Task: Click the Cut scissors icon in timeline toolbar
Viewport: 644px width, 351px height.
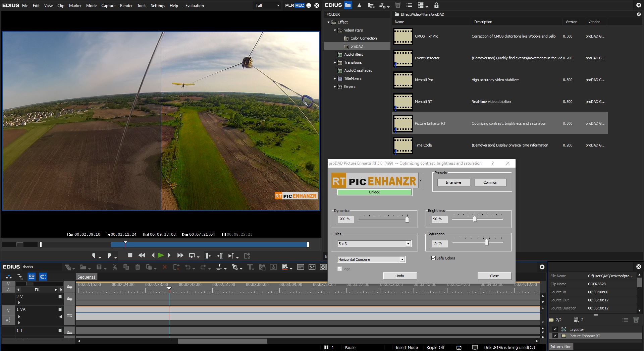Action: (x=115, y=267)
